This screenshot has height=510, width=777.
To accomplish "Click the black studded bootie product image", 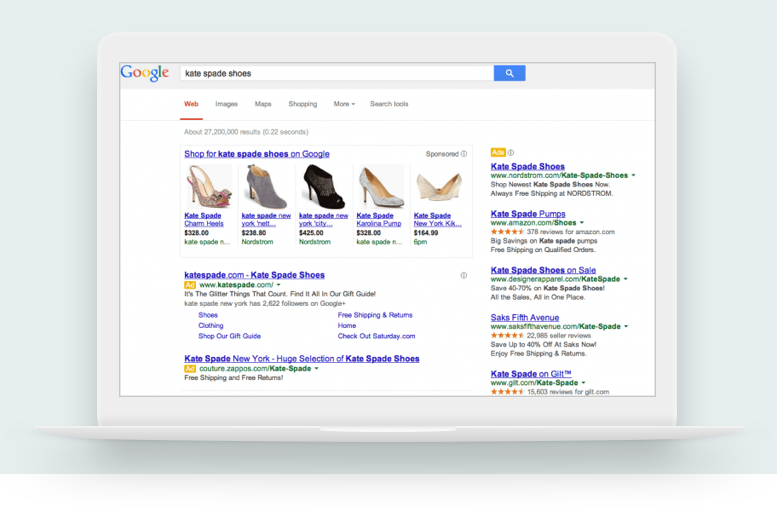I will 324,187.
